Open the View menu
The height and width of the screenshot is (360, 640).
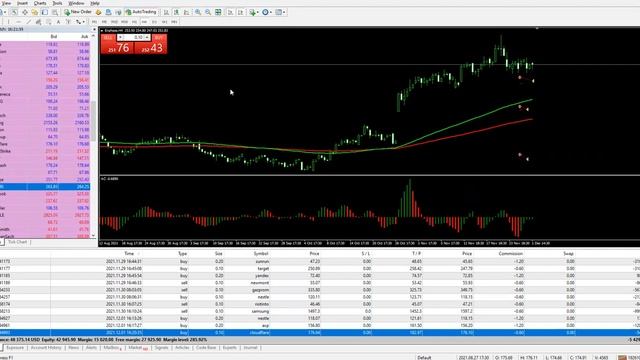tap(6, 3)
